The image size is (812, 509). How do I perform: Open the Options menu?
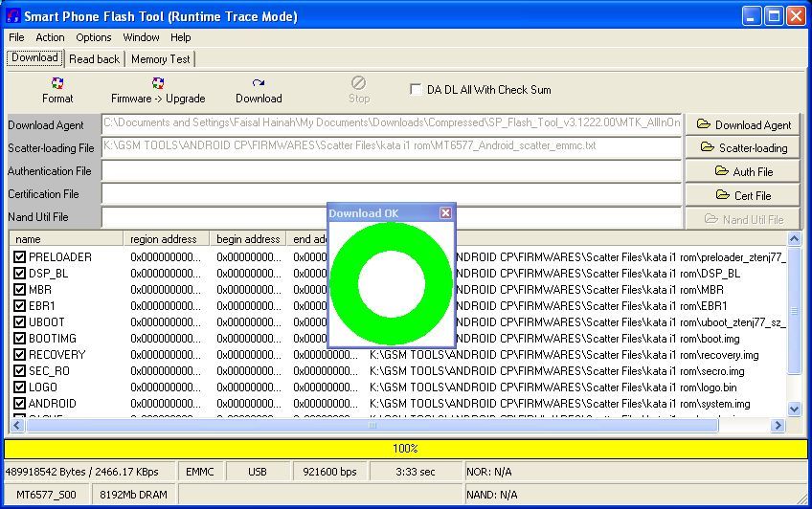coord(94,37)
